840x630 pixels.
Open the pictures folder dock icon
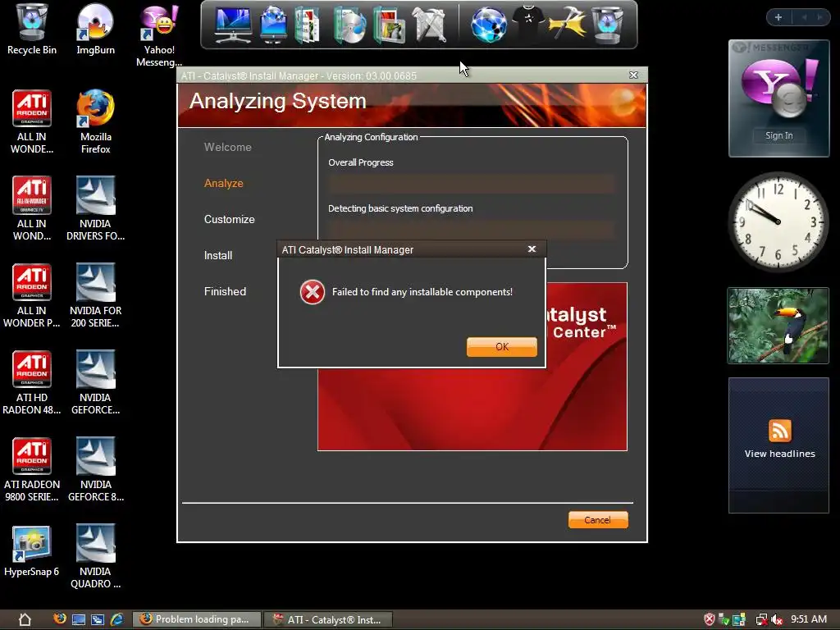(x=389, y=25)
